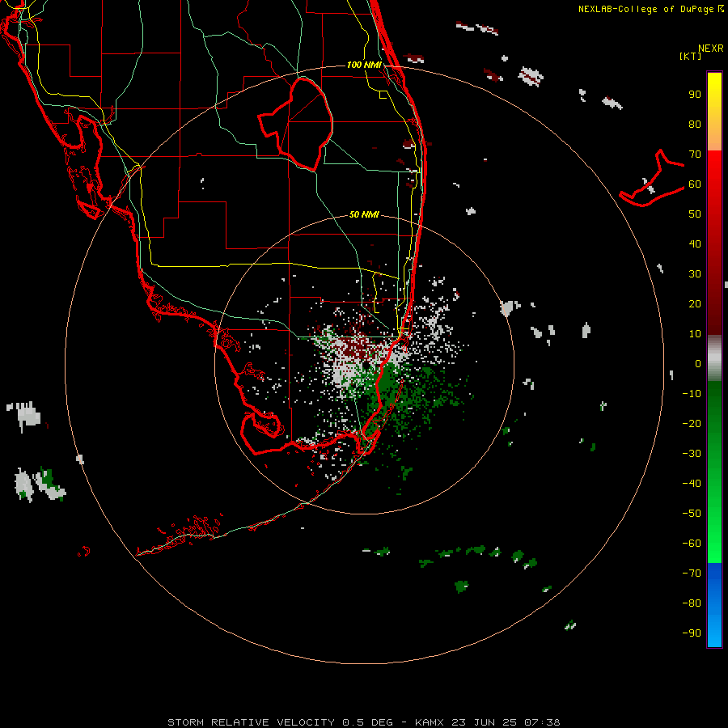The image size is (728, 728).
Task: Click the -40 scale label
Action: coord(692,484)
